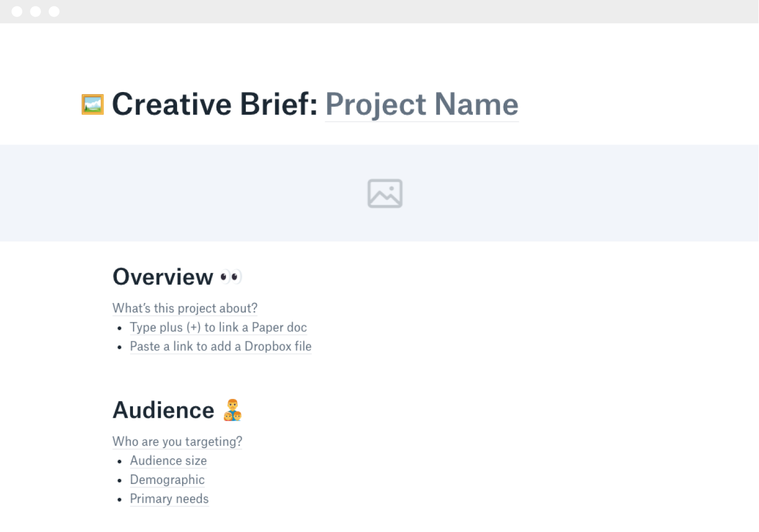Click the 'Who are you targeting?' prompt text
The image size is (759, 532).
pos(177,442)
